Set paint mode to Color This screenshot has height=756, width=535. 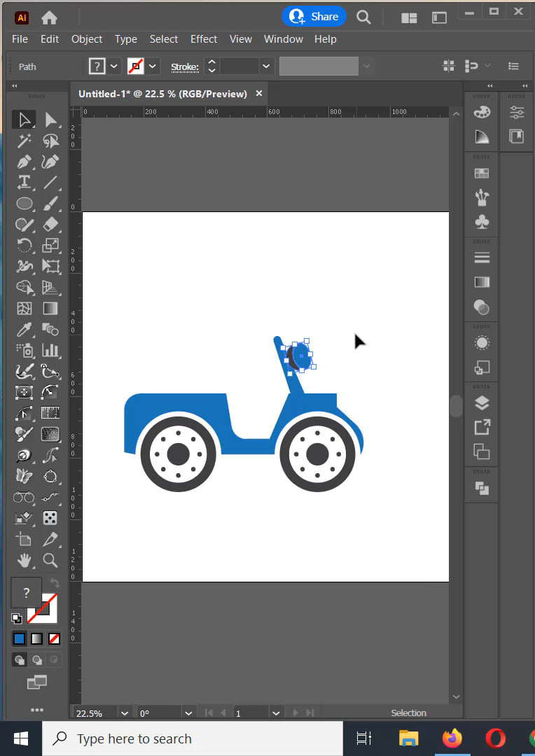(20, 639)
